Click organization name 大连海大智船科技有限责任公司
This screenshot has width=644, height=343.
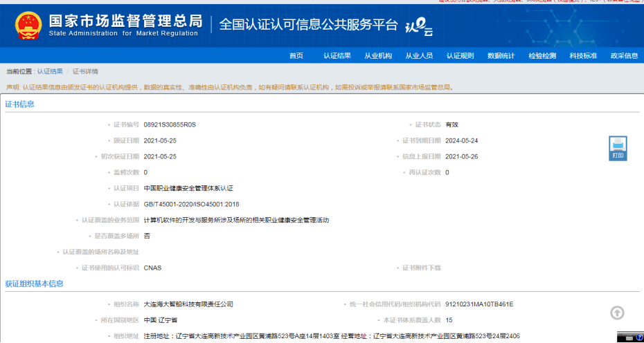[188, 304]
